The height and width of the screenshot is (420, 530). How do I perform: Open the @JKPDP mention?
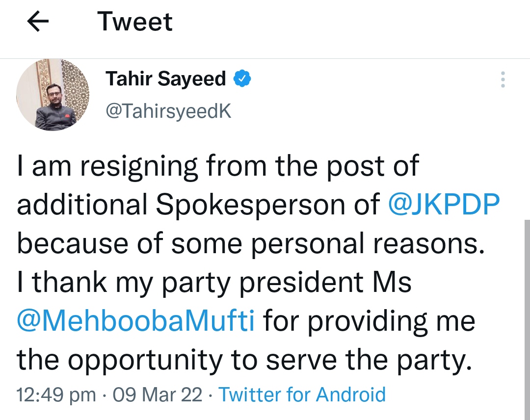coord(444,205)
